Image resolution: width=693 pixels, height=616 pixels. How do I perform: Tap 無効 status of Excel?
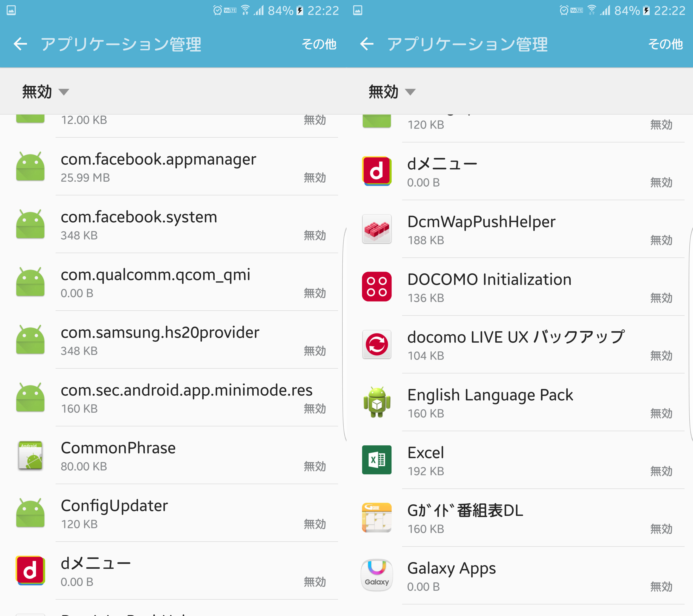(661, 471)
